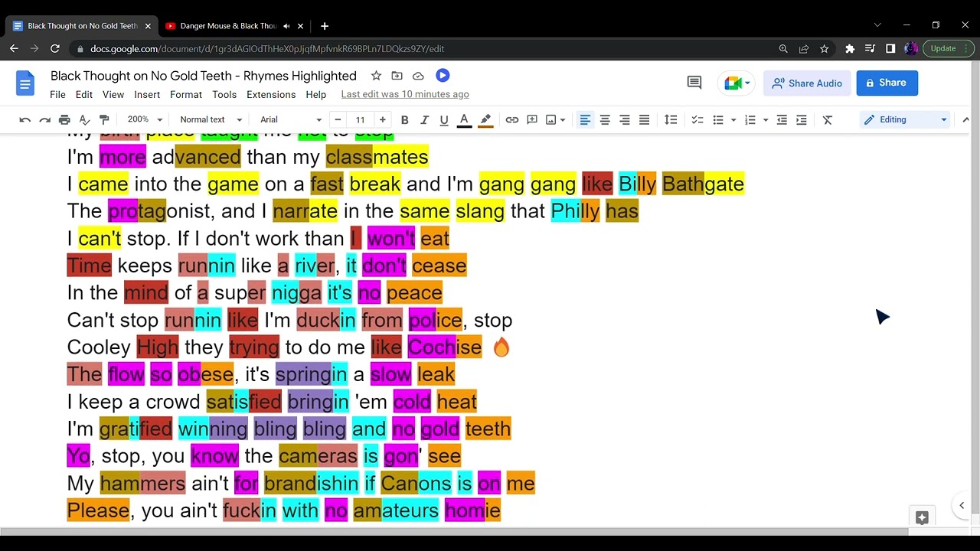Open the 'Last edit was 10 minutes ago' link
Screen dimensions: 980x551
(405, 94)
